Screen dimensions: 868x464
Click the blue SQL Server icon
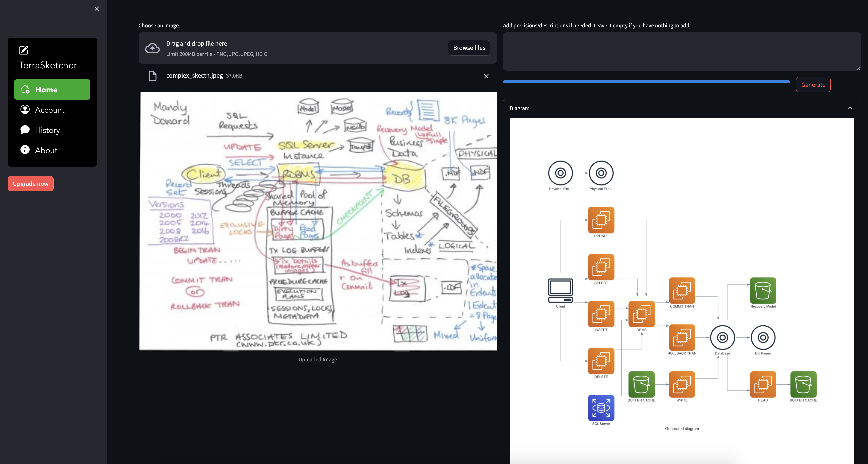click(x=601, y=408)
